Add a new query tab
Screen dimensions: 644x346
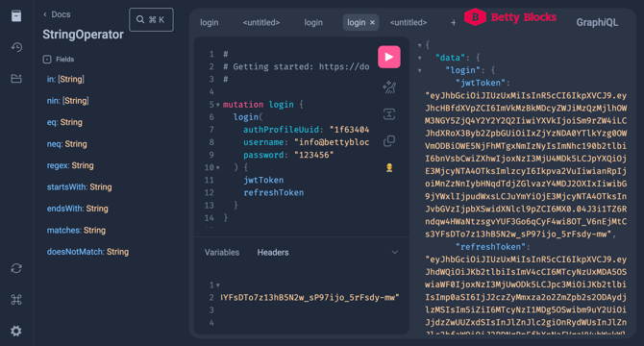[453, 23]
